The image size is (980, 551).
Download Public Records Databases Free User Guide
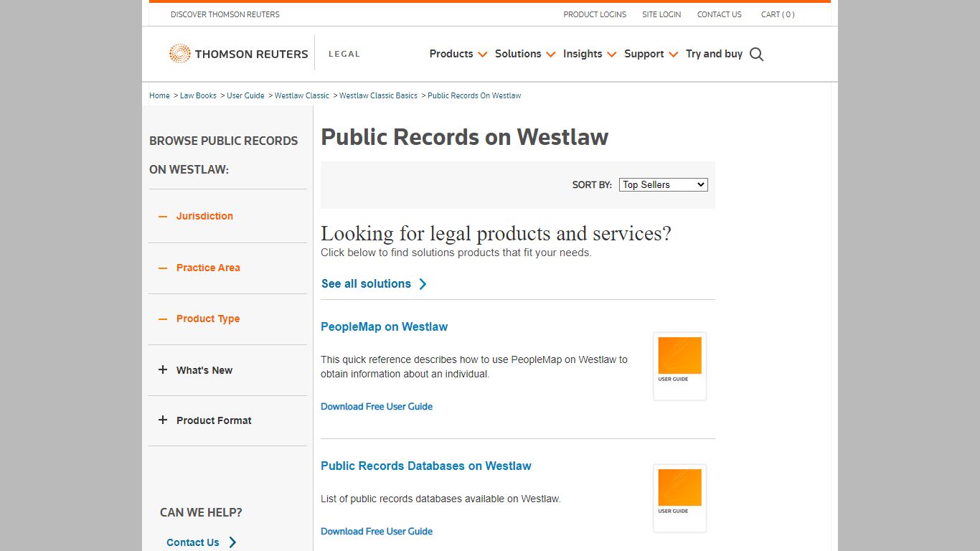pyautogui.click(x=377, y=531)
